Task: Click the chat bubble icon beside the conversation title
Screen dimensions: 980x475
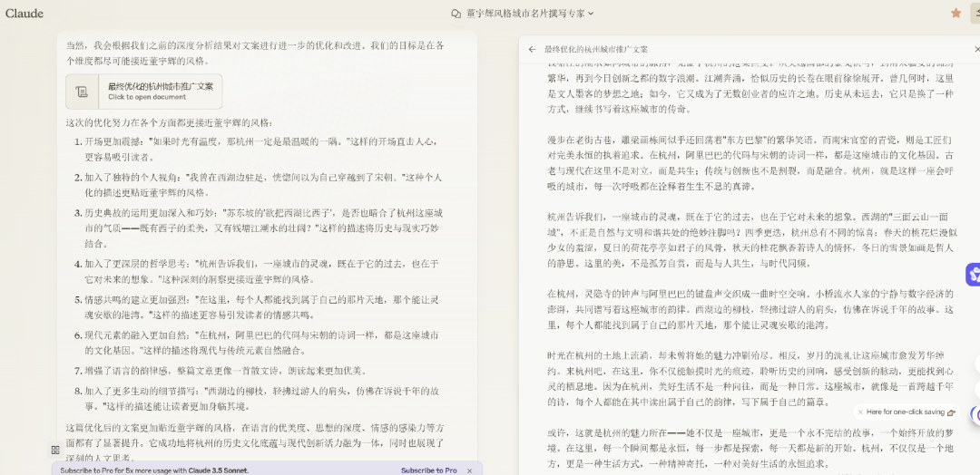Action: pos(456,13)
